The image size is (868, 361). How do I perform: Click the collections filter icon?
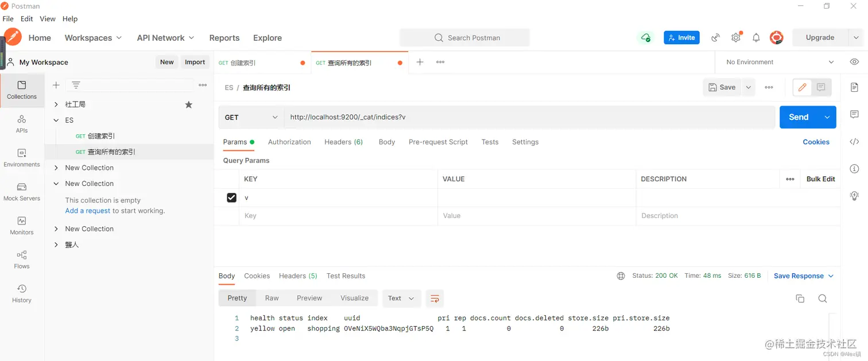tap(76, 85)
